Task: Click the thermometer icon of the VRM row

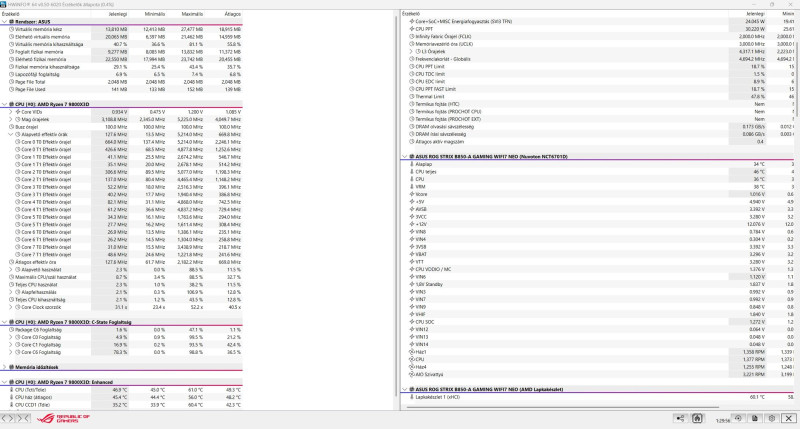Action: click(x=412, y=187)
